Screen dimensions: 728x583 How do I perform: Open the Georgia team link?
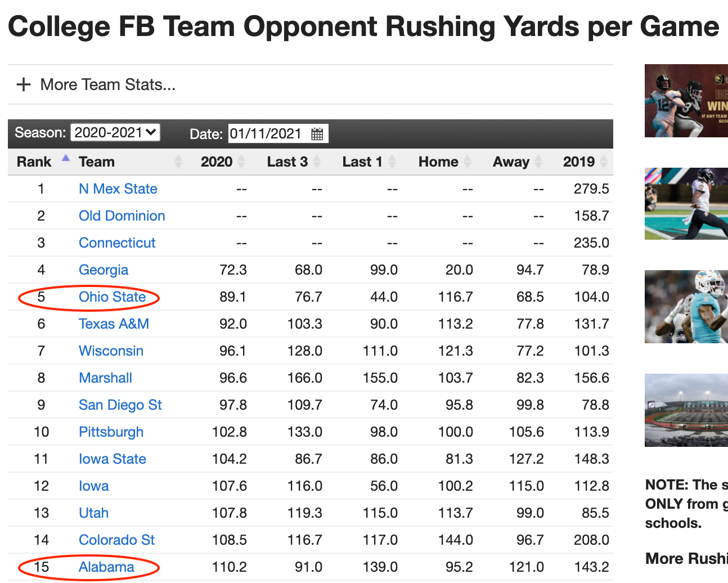pos(104,270)
